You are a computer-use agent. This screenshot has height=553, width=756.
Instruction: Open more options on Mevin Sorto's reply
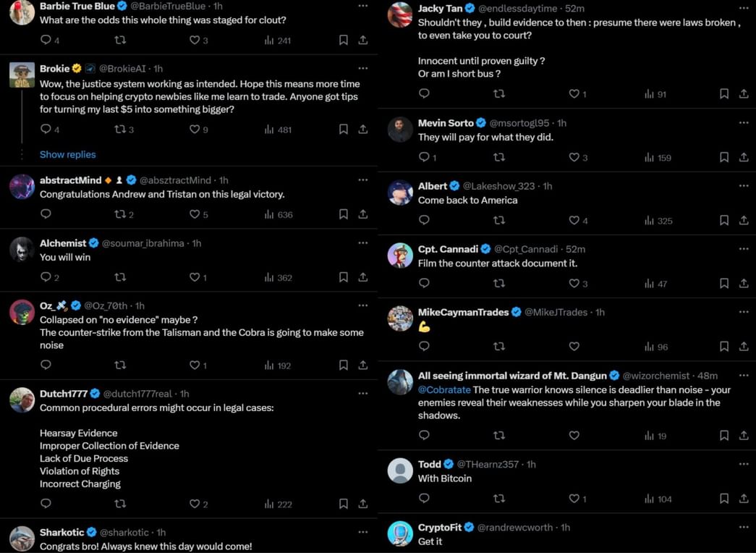pyautogui.click(x=744, y=122)
